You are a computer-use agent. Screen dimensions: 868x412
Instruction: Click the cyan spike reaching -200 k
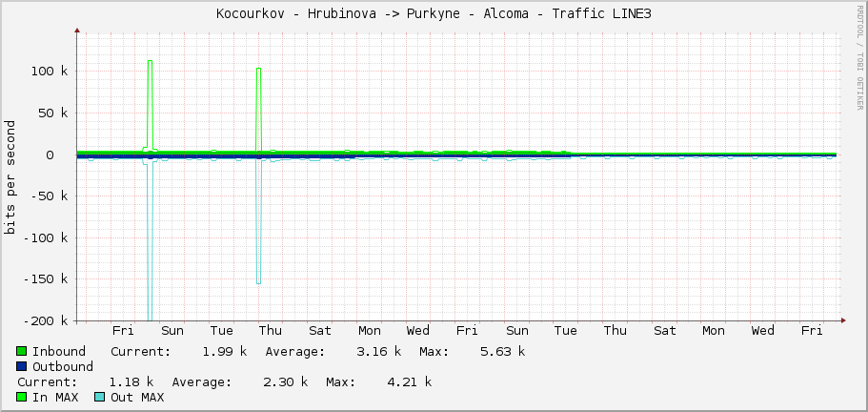point(150,319)
